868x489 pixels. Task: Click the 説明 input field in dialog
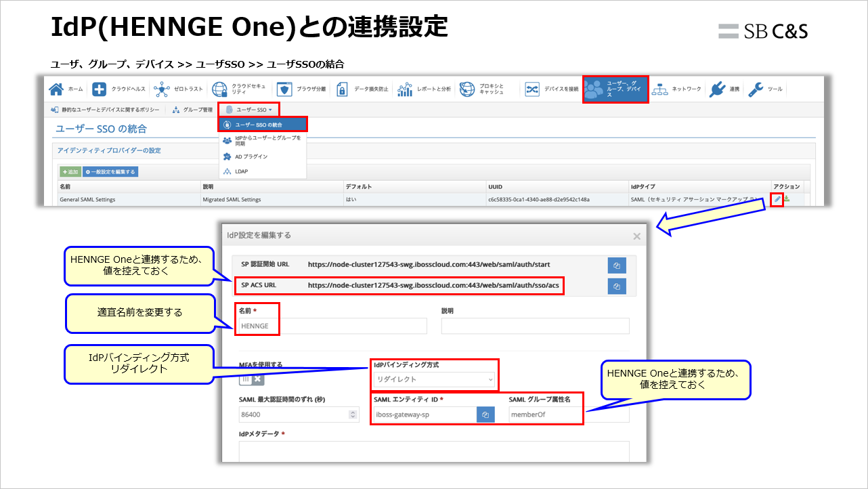coord(535,326)
